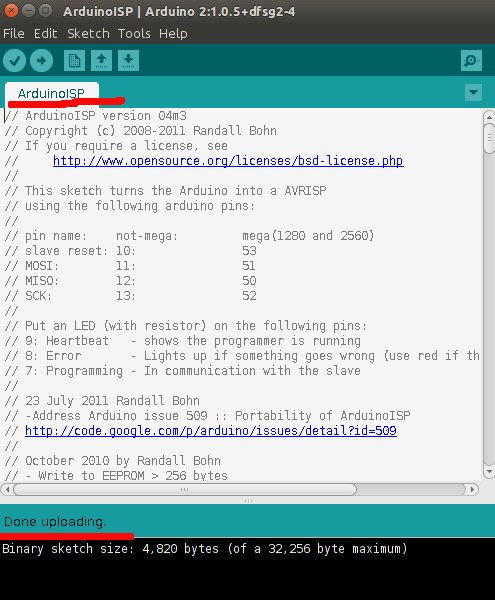The height and width of the screenshot is (600, 495).
Task: Follow the opensource.org bsd-license link
Action: click(x=228, y=161)
